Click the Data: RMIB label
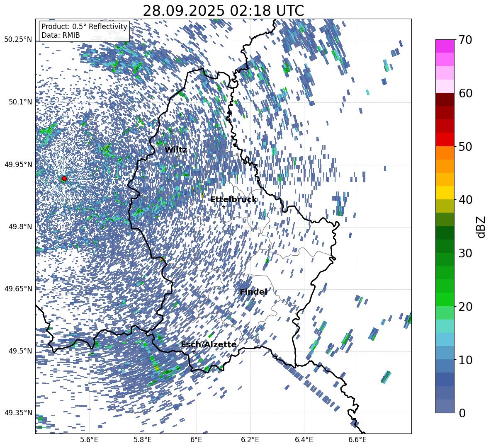491x448 pixels. pos(61,35)
